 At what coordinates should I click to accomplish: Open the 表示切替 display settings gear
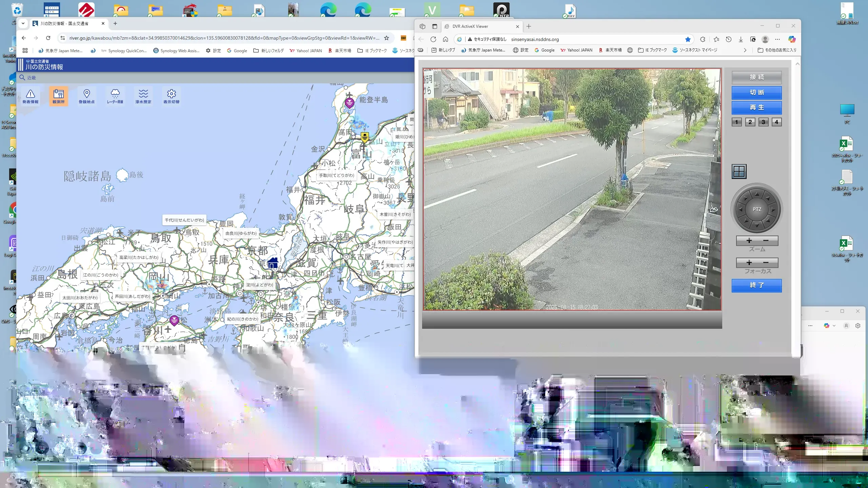pyautogui.click(x=171, y=96)
